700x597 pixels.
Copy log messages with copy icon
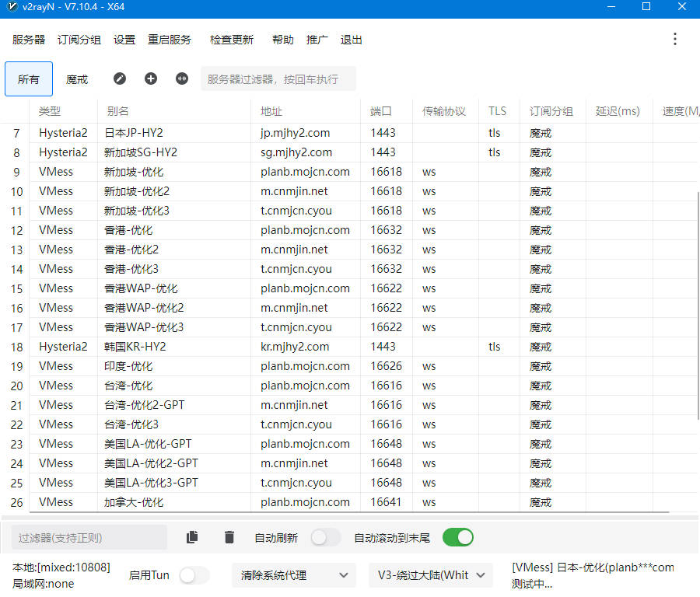coord(192,537)
